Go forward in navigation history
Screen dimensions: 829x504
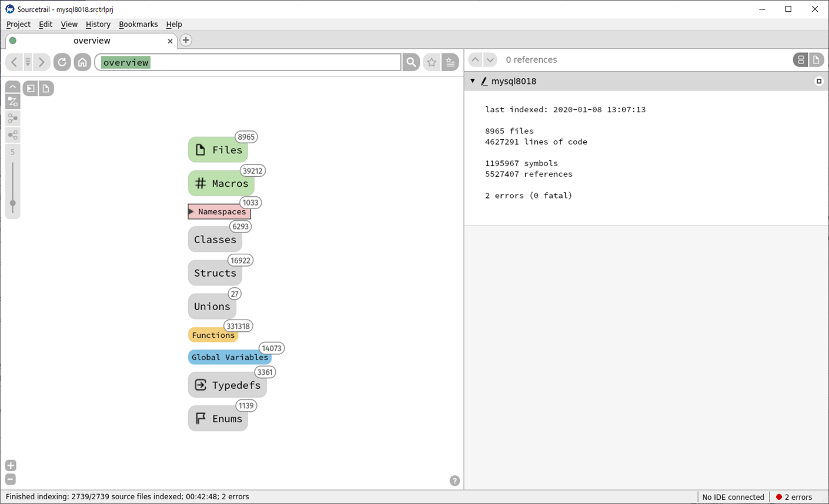click(41, 62)
